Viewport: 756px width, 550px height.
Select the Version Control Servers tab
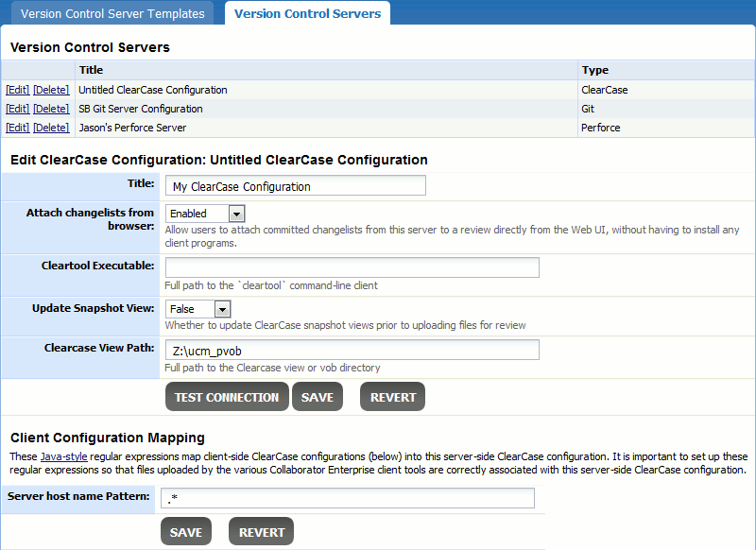[308, 13]
